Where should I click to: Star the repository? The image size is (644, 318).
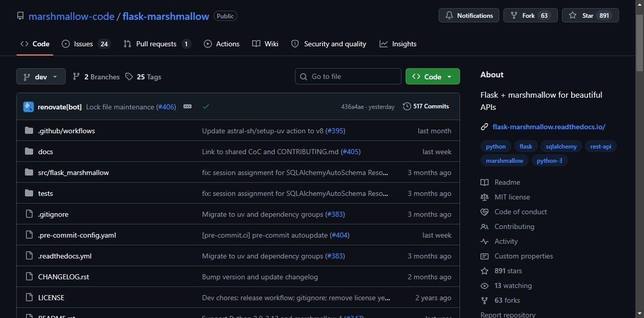point(590,15)
